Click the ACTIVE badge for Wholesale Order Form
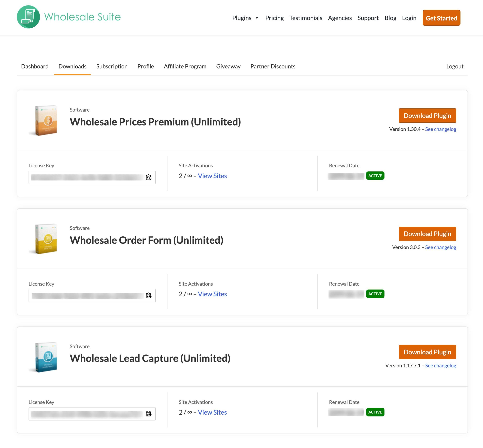Image resolution: width=483 pixels, height=448 pixels. point(375,294)
